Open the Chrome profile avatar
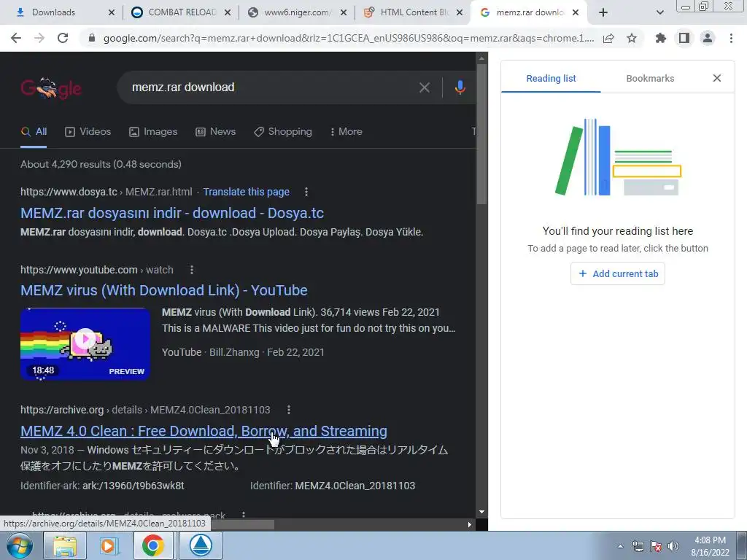The image size is (747, 560). point(708,38)
